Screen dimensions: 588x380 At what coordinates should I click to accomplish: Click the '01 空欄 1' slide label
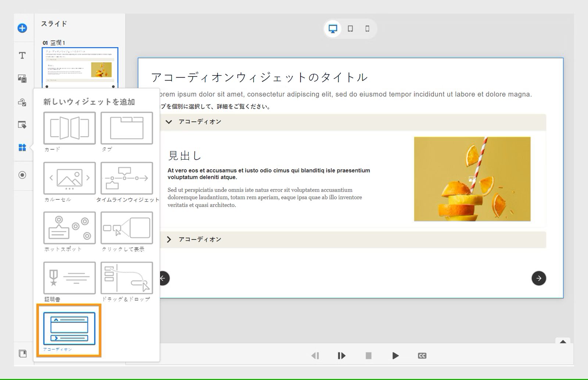pyautogui.click(x=54, y=43)
